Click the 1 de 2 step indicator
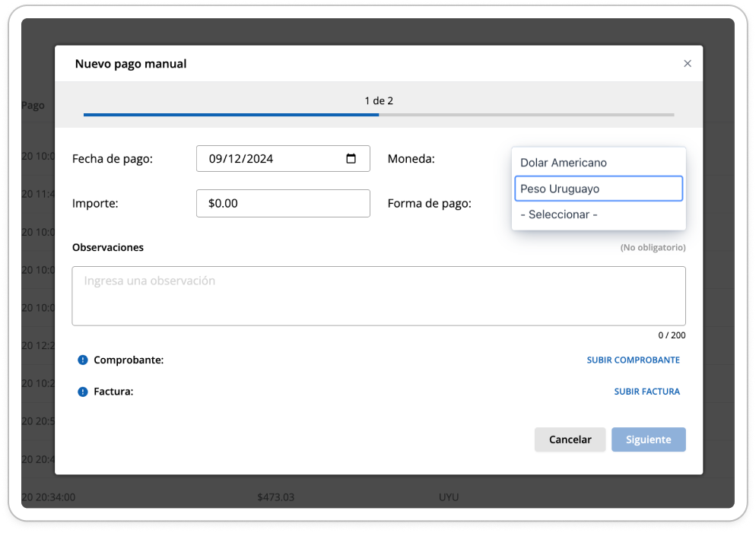Image resolution: width=756 pixels, height=533 pixels. (379, 100)
